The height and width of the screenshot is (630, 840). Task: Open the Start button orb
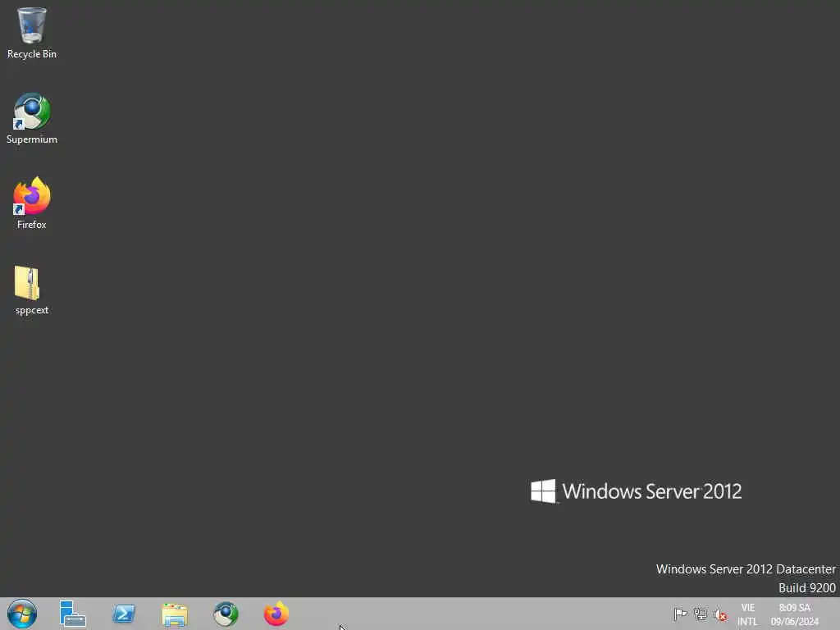click(x=22, y=614)
